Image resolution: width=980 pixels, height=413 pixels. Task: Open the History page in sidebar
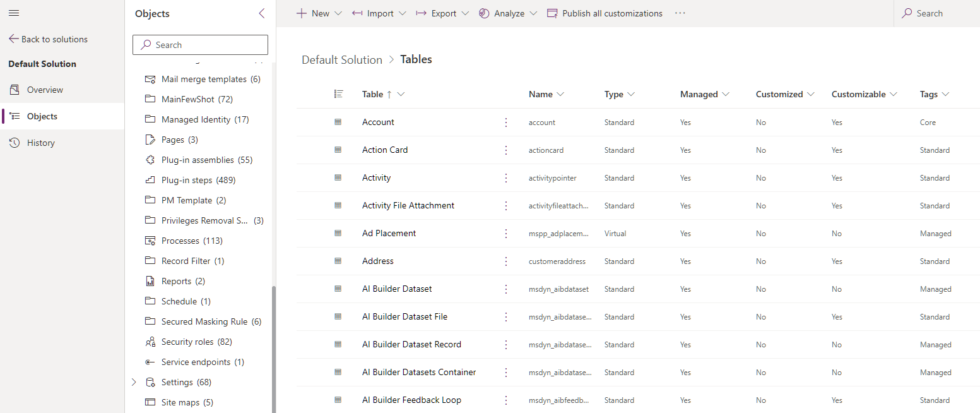tap(41, 143)
